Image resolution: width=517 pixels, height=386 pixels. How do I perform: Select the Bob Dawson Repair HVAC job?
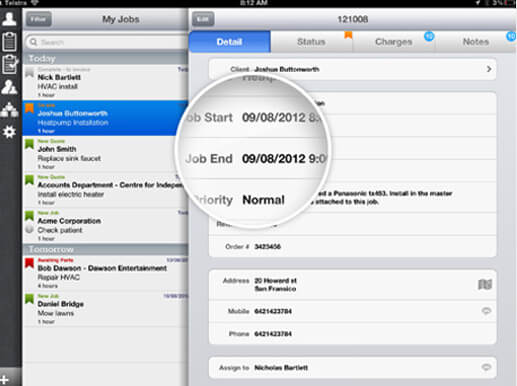(105, 273)
